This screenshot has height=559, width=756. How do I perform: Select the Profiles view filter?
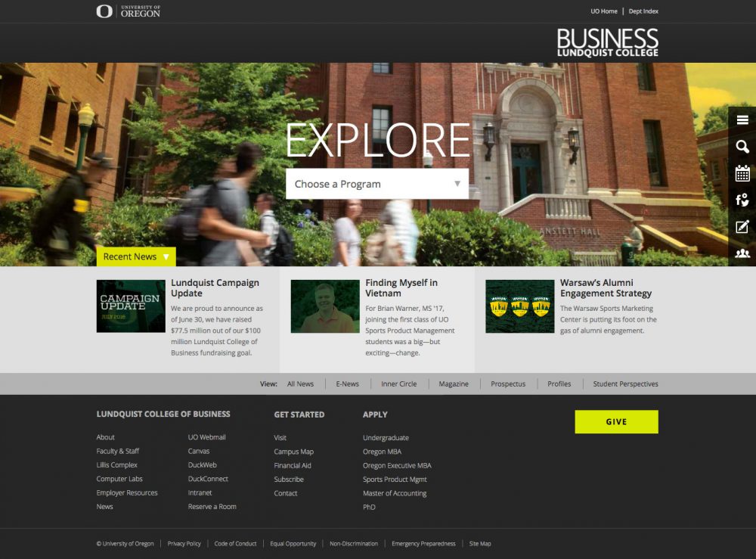tap(559, 384)
